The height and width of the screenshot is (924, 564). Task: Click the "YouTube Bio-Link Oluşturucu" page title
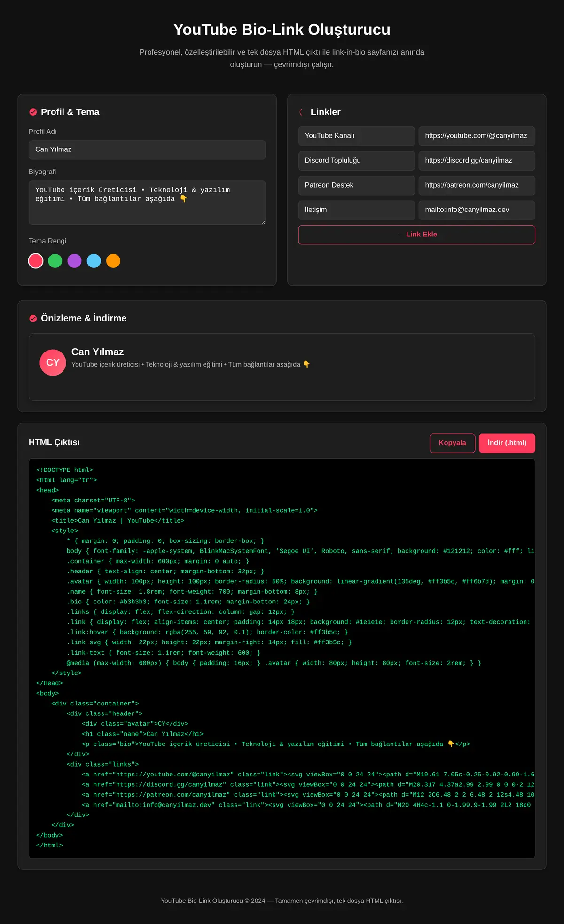(282, 30)
